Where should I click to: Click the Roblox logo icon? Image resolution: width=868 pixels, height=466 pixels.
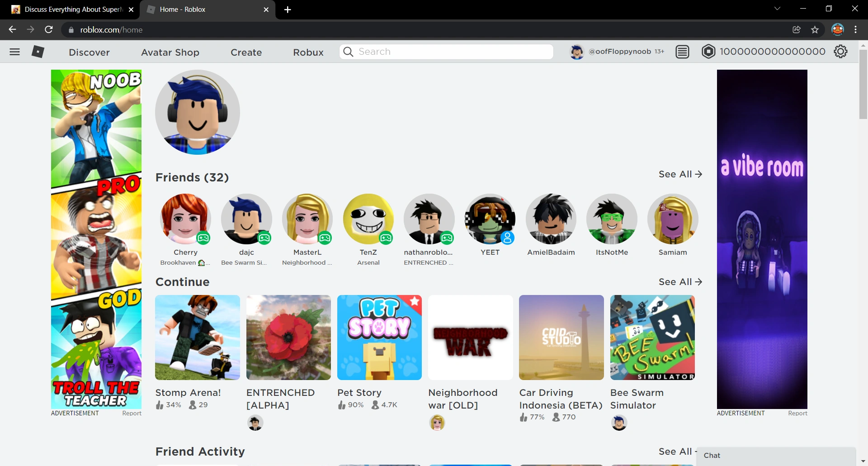38,52
